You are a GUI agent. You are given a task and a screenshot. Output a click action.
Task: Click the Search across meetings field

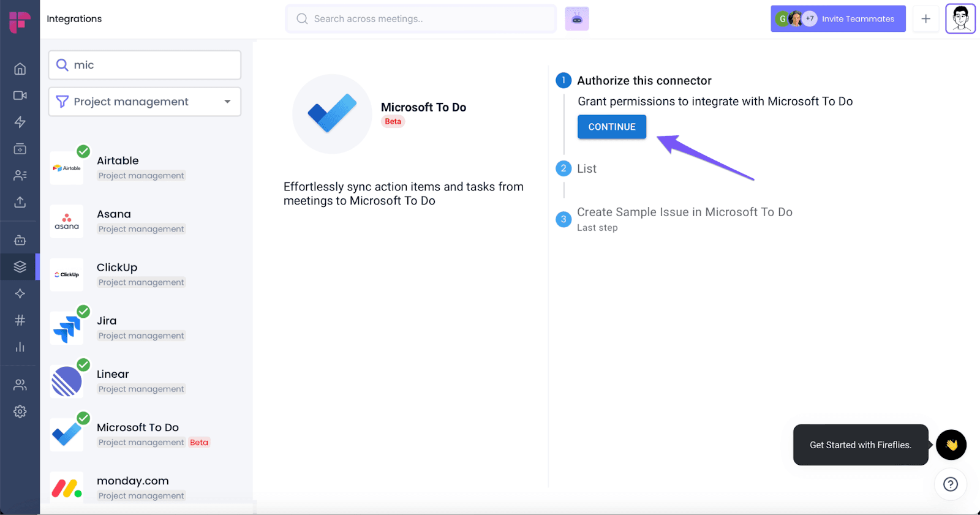421,19
